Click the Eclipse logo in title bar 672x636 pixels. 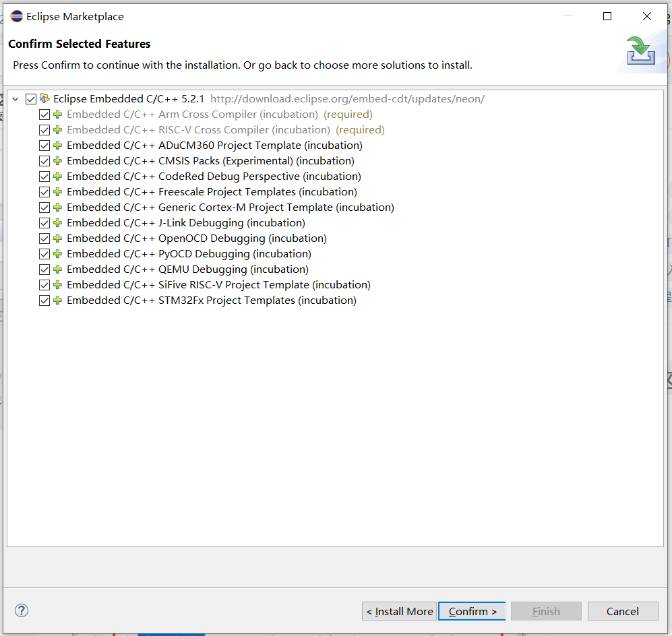click(x=17, y=16)
